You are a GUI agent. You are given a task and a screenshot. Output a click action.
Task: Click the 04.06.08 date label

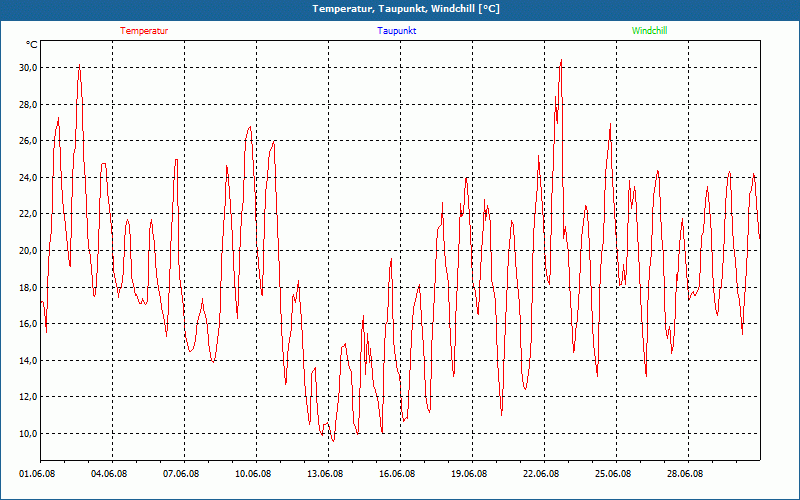(109, 474)
